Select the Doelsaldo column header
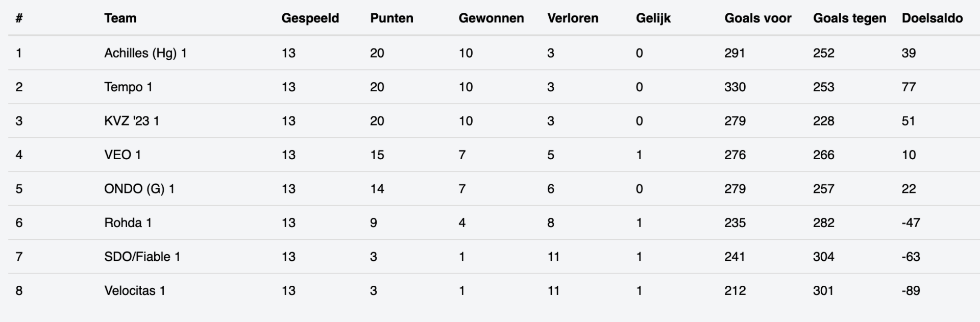The height and width of the screenshot is (322, 980). [932, 18]
